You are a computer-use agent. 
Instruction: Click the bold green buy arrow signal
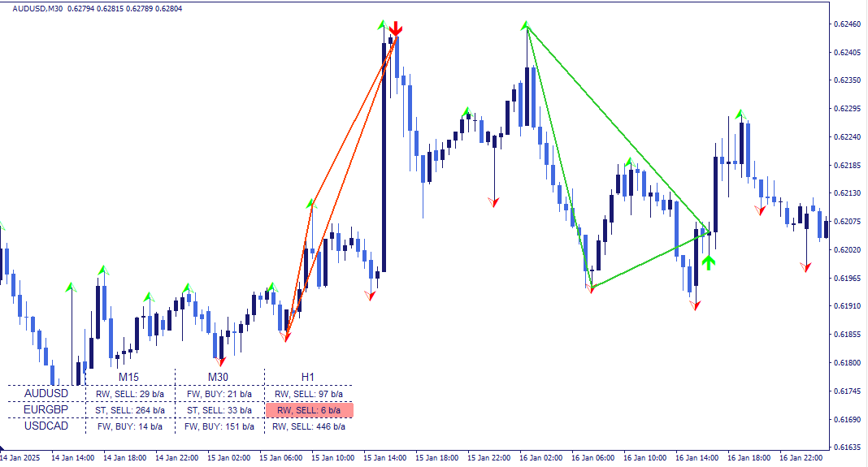[709, 262]
